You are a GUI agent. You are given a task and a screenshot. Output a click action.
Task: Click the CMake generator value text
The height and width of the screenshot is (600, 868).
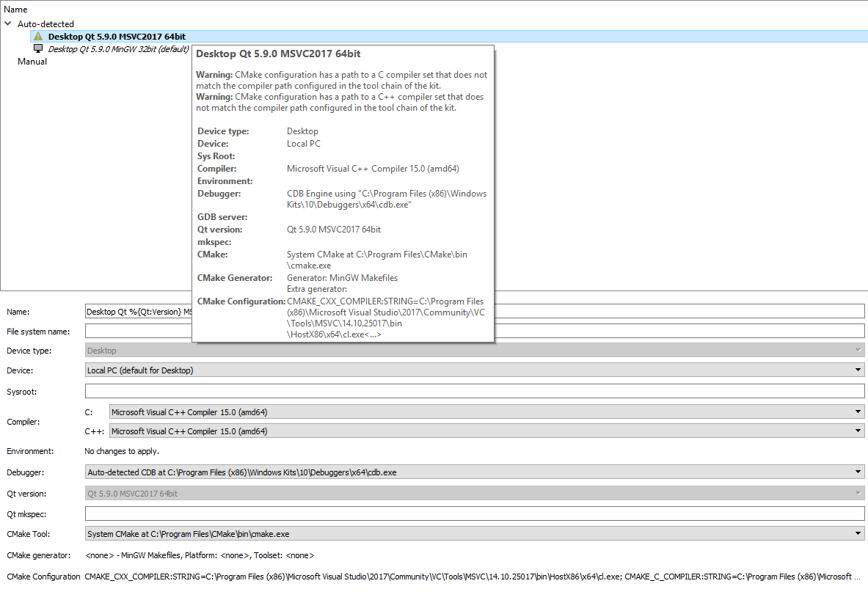(x=200, y=555)
